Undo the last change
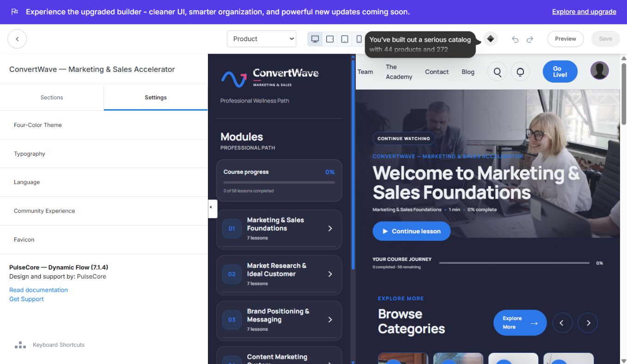Image resolution: width=627 pixels, height=364 pixels. point(515,39)
